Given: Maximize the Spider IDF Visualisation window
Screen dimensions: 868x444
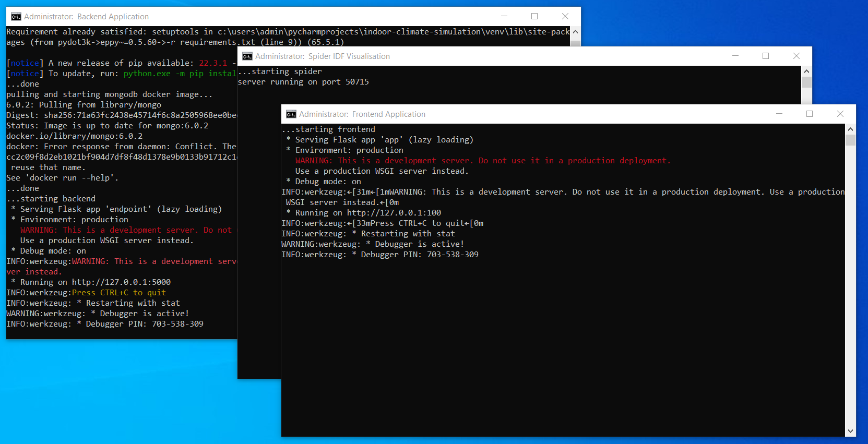Looking at the screenshot, I should 766,56.
